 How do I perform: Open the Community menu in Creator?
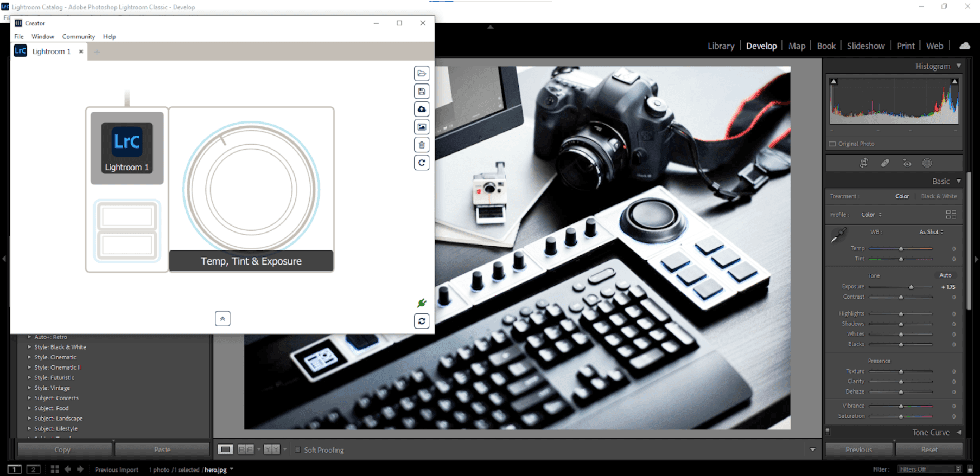[78, 37]
